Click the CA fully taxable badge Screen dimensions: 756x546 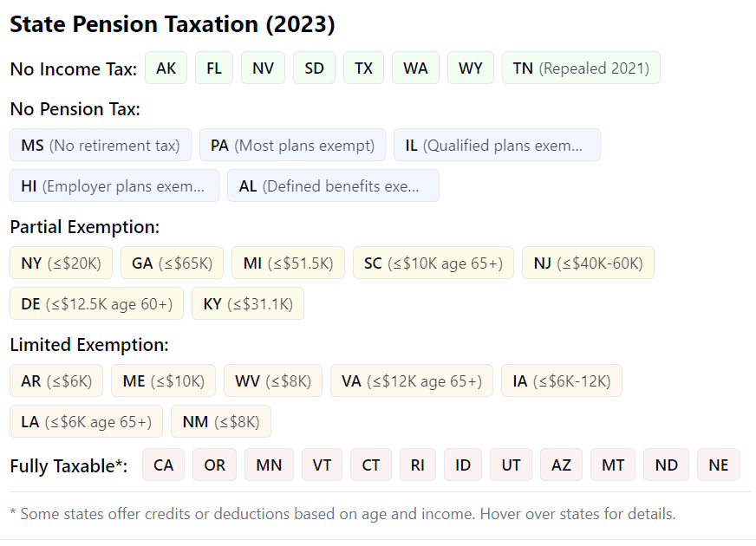(x=163, y=465)
